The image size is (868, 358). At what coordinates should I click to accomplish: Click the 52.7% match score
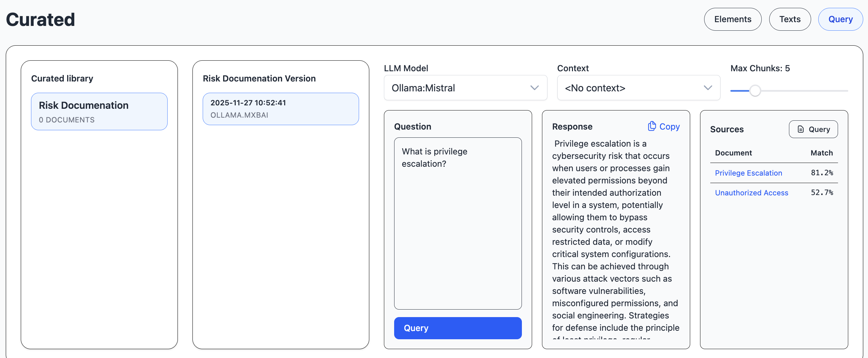point(821,193)
